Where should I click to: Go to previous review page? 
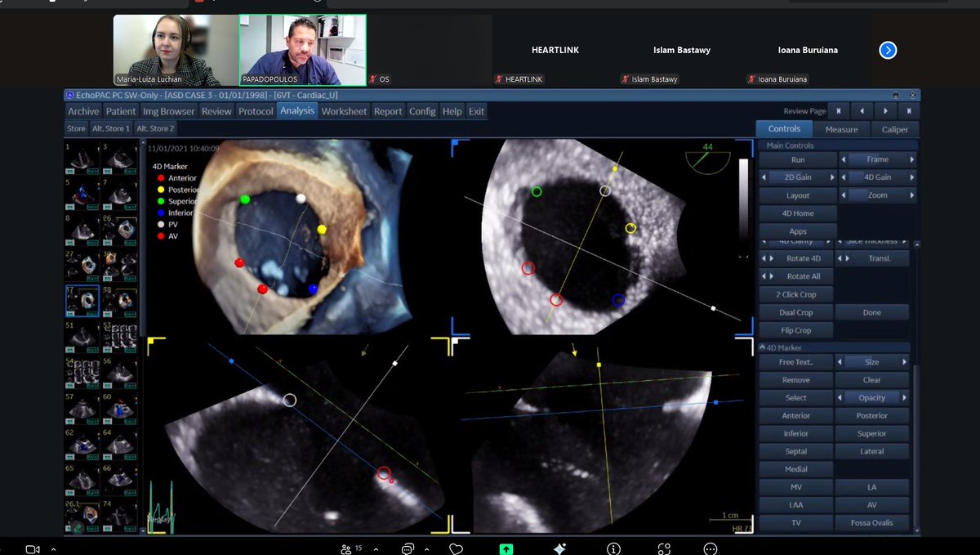[863, 110]
